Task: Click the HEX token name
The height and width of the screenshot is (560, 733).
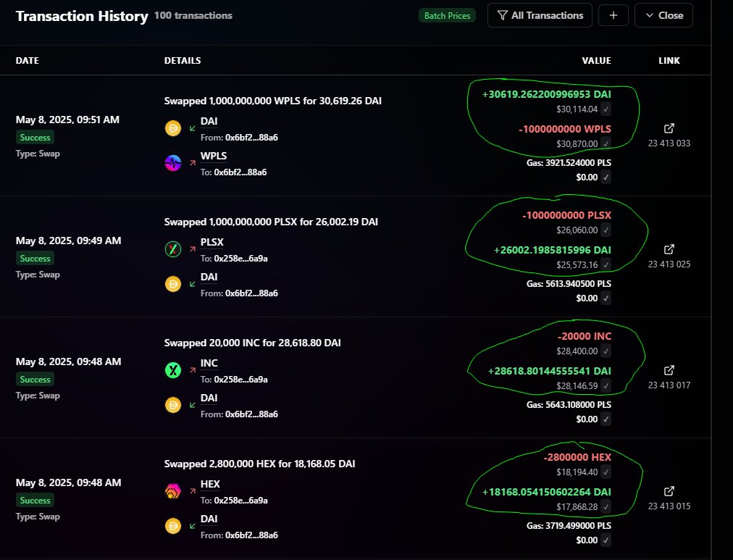Action: 210,484
